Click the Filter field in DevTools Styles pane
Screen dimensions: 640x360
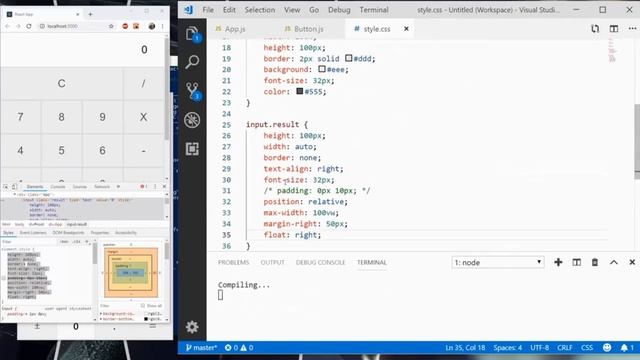tap(29, 242)
